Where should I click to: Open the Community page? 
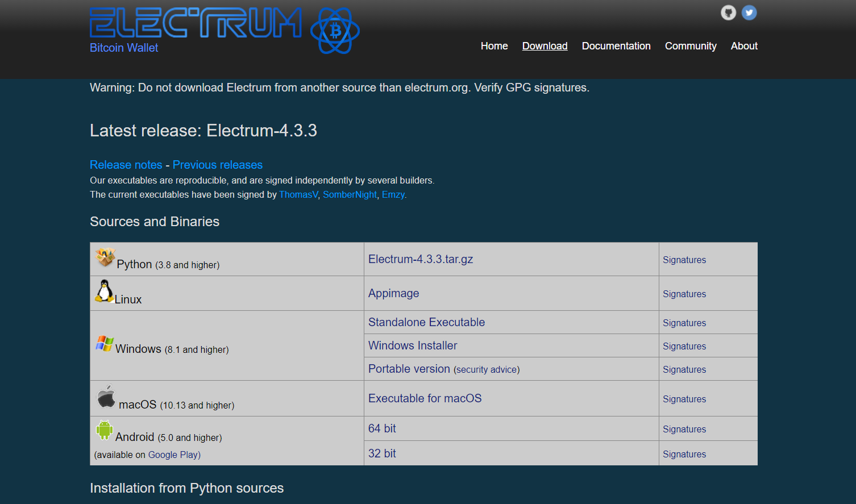691,46
